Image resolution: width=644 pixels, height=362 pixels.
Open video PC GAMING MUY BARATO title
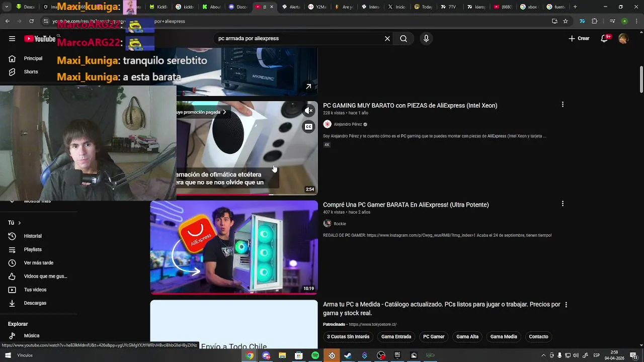[x=410, y=106]
